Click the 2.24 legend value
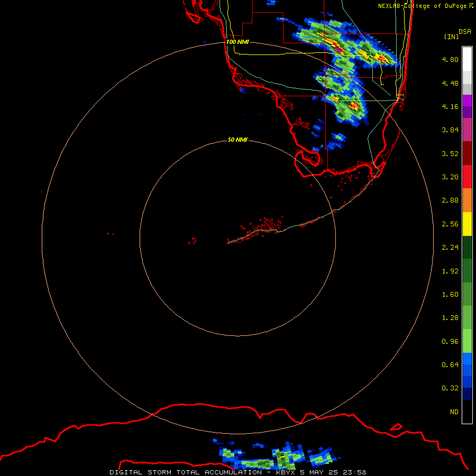 pos(450,248)
